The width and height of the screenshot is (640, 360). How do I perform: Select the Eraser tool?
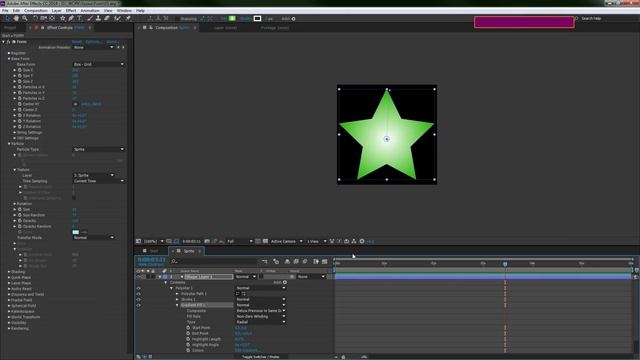pos(107,18)
